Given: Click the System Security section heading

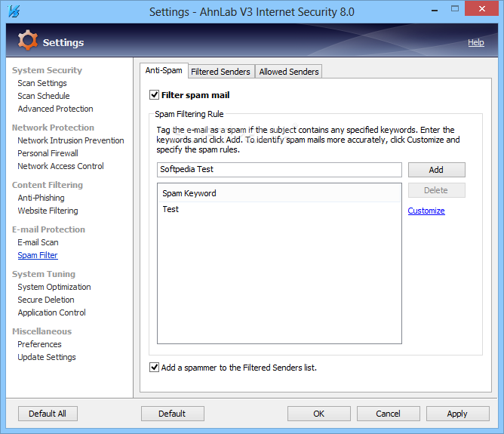Looking at the screenshot, I should [47, 70].
